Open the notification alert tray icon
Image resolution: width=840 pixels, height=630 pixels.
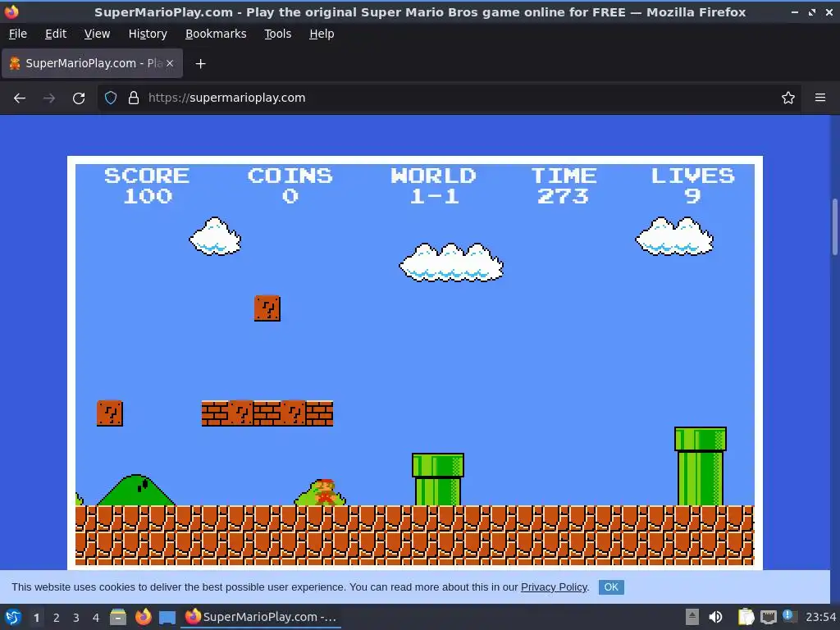[788, 616]
